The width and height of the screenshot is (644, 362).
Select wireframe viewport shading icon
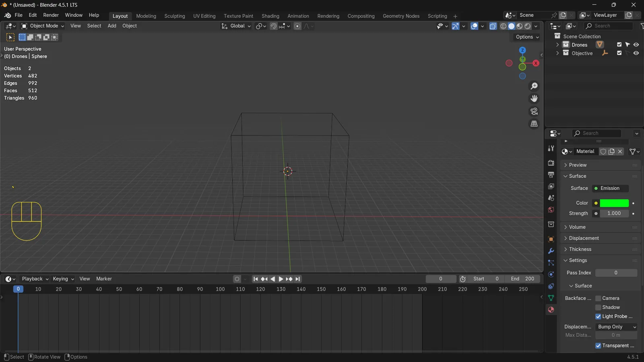(x=503, y=26)
